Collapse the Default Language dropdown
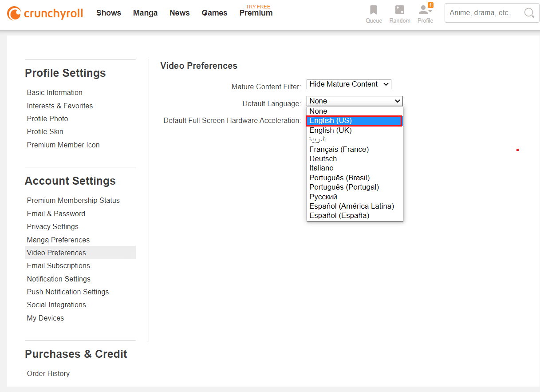 (x=355, y=101)
